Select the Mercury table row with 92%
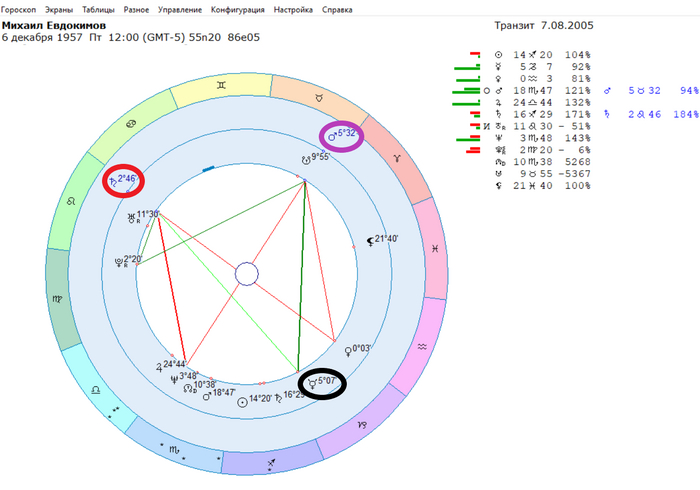Screen dimensions: 700x490 pyautogui.click(x=542, y=67)
